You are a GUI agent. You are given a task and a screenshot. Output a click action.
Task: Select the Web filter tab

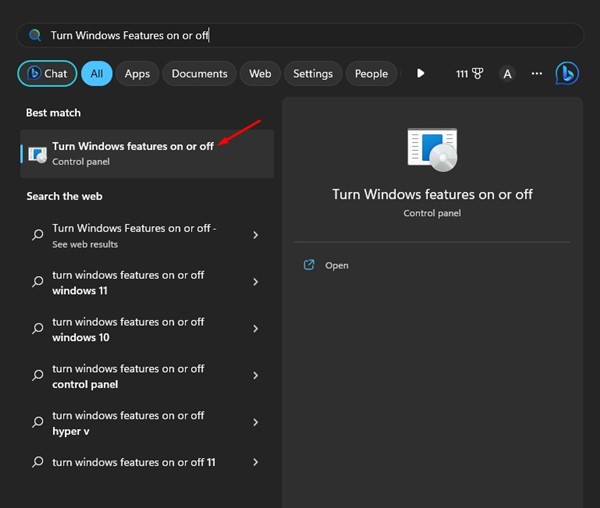tap(260, 73)
